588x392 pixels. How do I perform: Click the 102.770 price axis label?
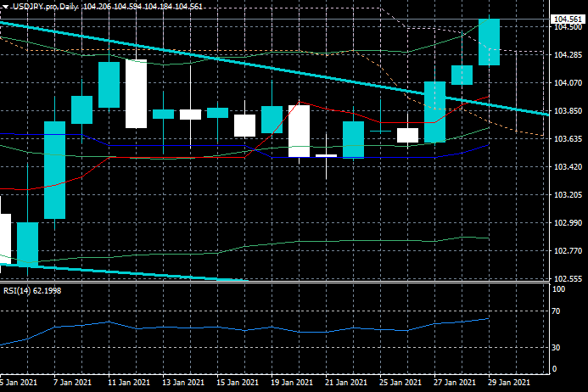coord(568,250)
